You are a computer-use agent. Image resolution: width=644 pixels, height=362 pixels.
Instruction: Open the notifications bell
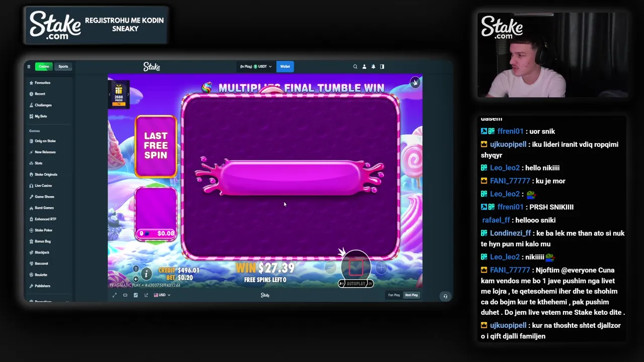373,66
